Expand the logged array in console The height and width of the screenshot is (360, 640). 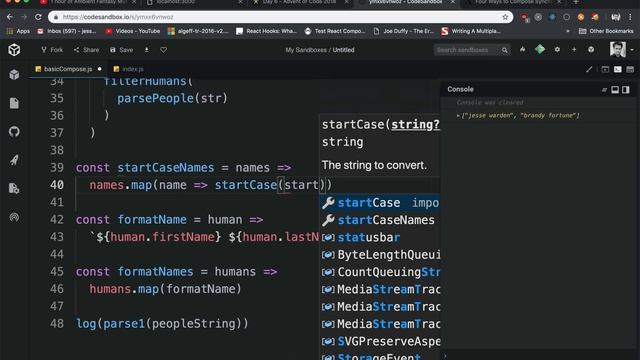coord(458,116)
